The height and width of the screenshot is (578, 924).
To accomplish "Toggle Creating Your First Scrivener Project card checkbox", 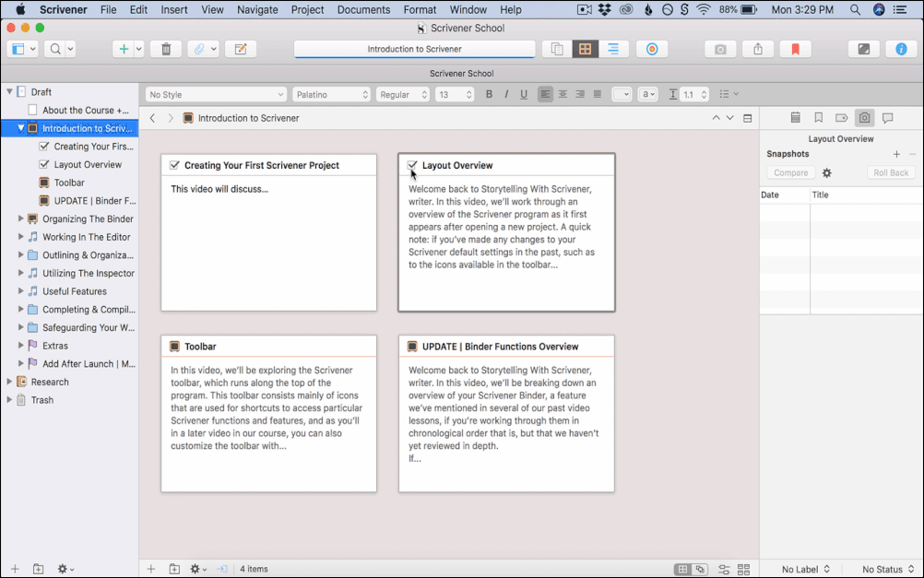I will [174, 165].
